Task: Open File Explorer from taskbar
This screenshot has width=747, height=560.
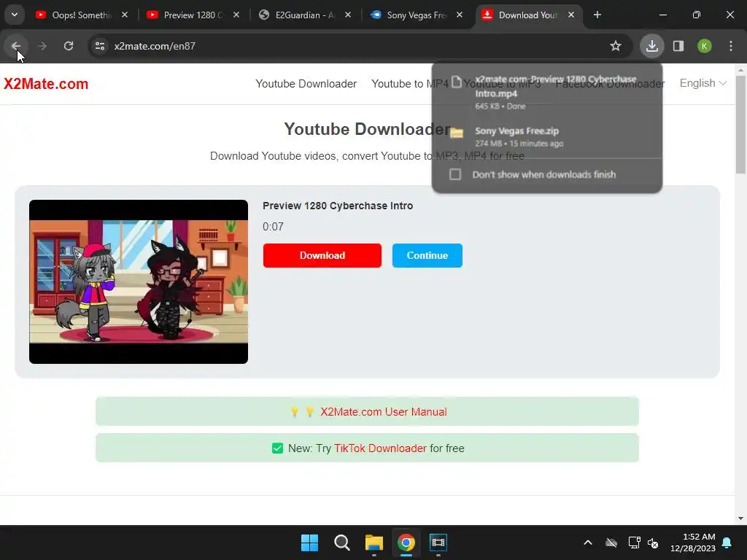Action: click(x=374, y=542)
